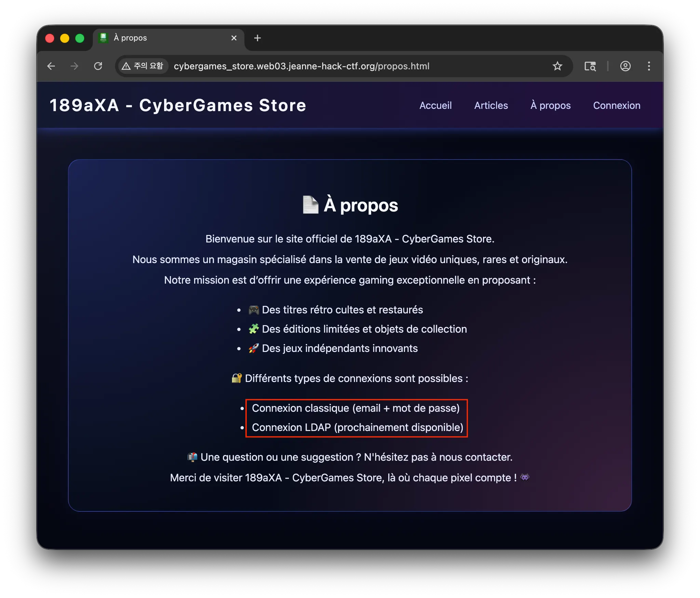Close the À propos tab
This screenshot has width=700, height=598.
pos(234,38)
